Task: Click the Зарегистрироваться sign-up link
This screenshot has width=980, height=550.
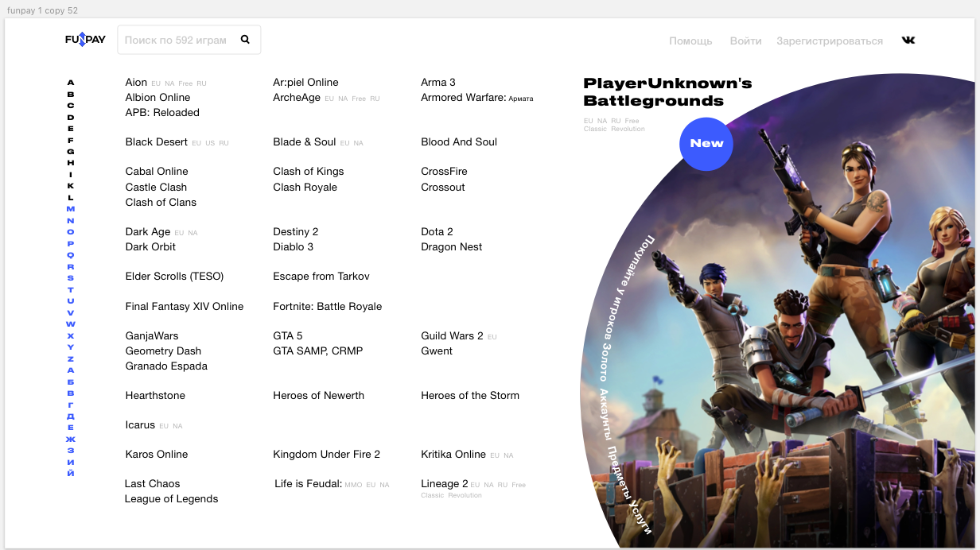Action: (830, 41)
